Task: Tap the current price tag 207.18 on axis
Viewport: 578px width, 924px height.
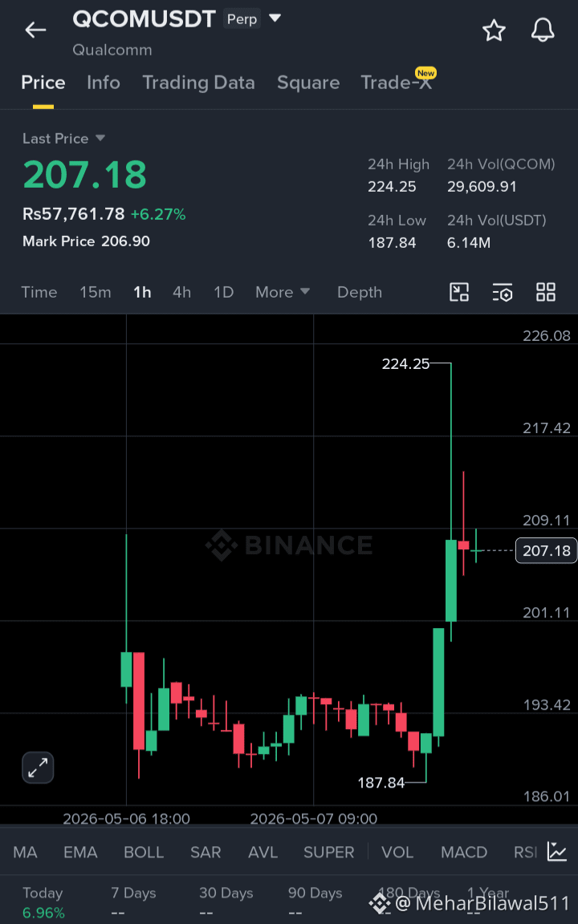Action: point(546,551)
